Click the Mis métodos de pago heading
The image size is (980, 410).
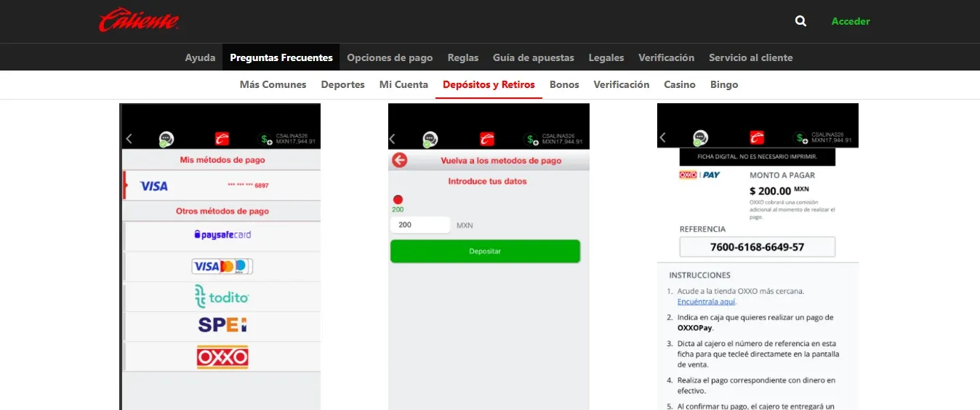pyautogui.click(x=222, y=160)
